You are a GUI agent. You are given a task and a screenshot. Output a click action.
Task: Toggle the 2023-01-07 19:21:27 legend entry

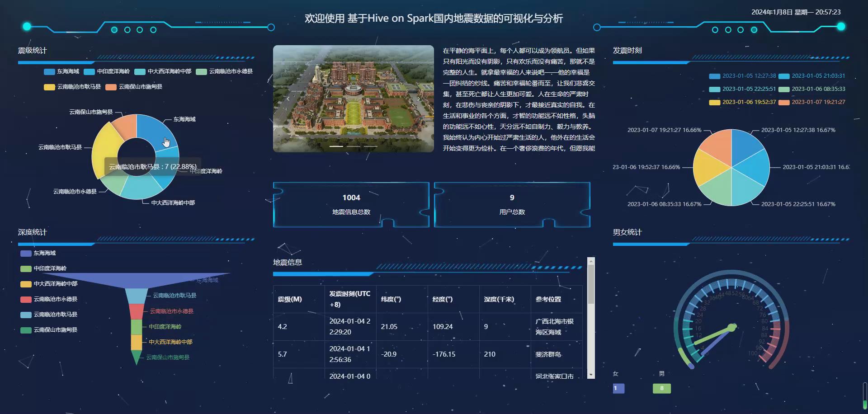click(x=812, y=102)
